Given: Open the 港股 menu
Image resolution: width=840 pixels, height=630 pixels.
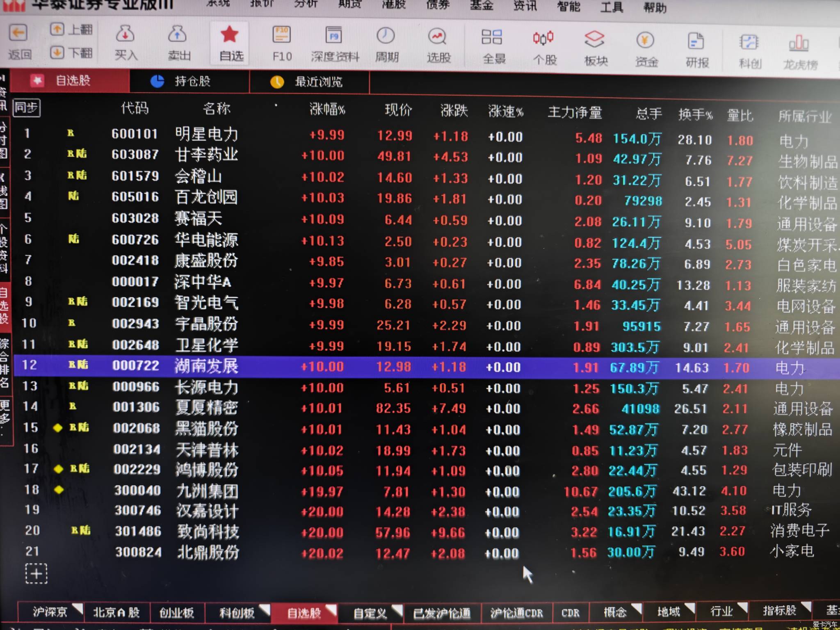Looking at the screenshot, I should [394, 4].
